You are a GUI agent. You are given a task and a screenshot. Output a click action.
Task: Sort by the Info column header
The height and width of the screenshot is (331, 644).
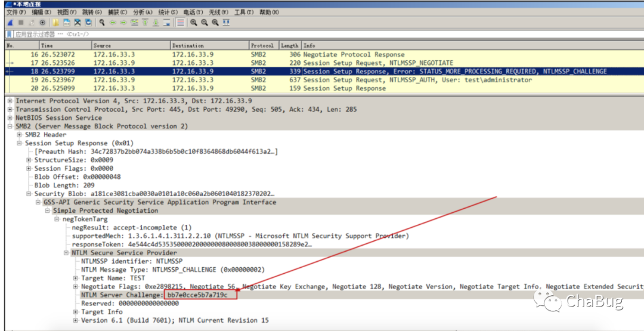pos(473,45)
